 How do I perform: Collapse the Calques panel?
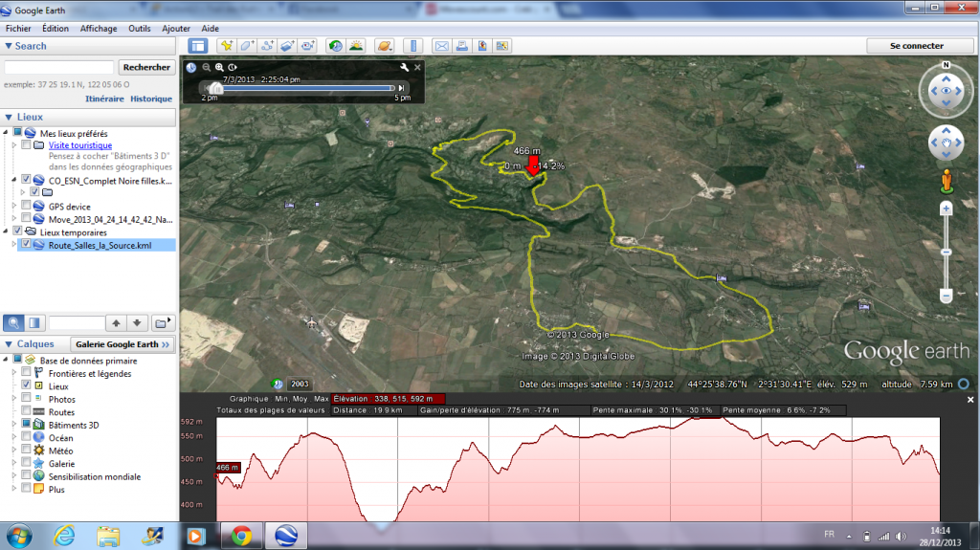pos(8,344)
